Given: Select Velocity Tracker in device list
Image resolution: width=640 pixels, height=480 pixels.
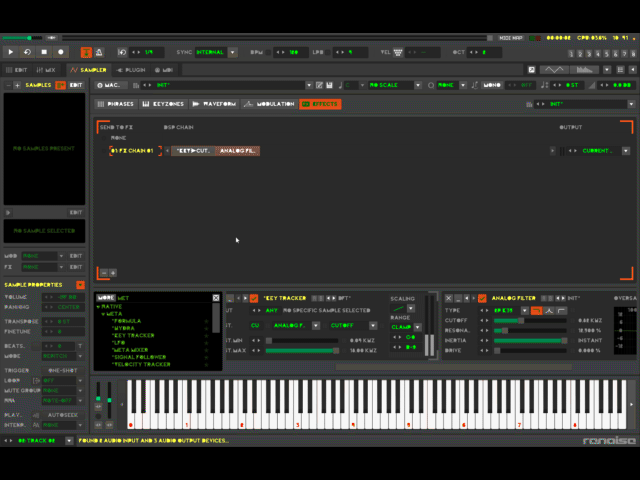Looking at the screenshot, I should (x=141, y=364).
